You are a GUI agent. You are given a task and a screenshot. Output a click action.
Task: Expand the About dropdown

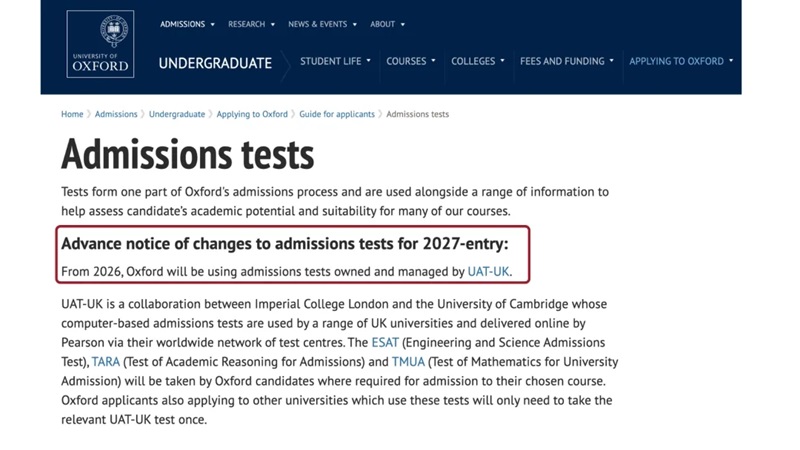tap(387, 24)
